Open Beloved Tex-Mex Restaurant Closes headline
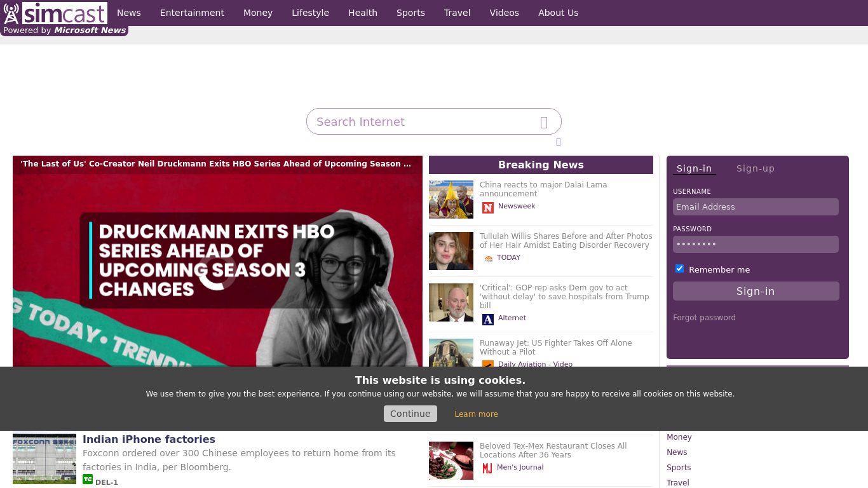This screenshot has width=868, height=488. pos(553,451)
